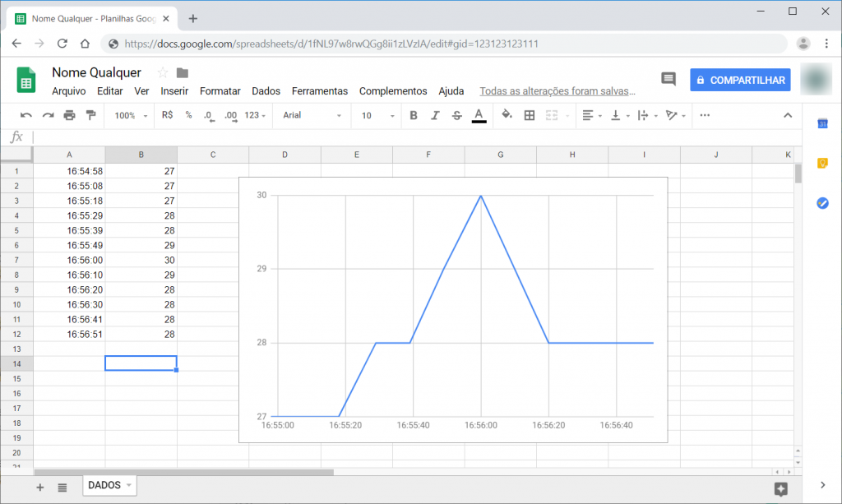
Task: Click the COMPARTILHAR button
Action: click(x=740, y=80)
